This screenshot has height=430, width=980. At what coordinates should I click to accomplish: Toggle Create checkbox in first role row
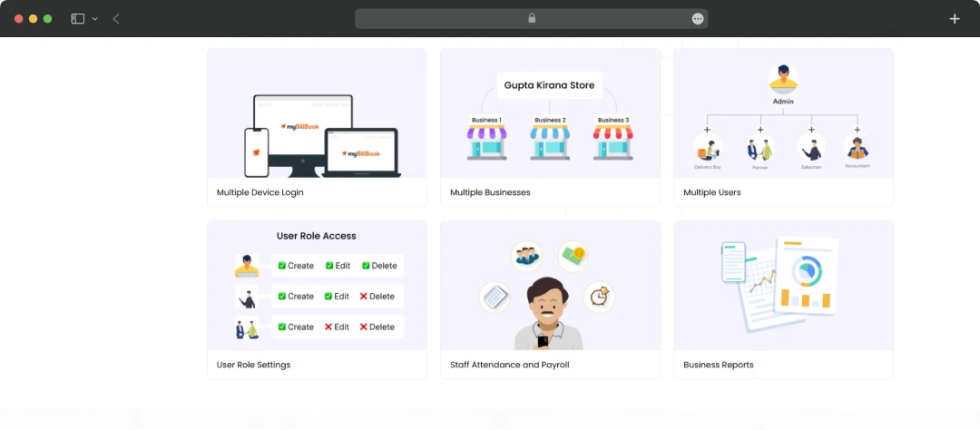(282, 266)
